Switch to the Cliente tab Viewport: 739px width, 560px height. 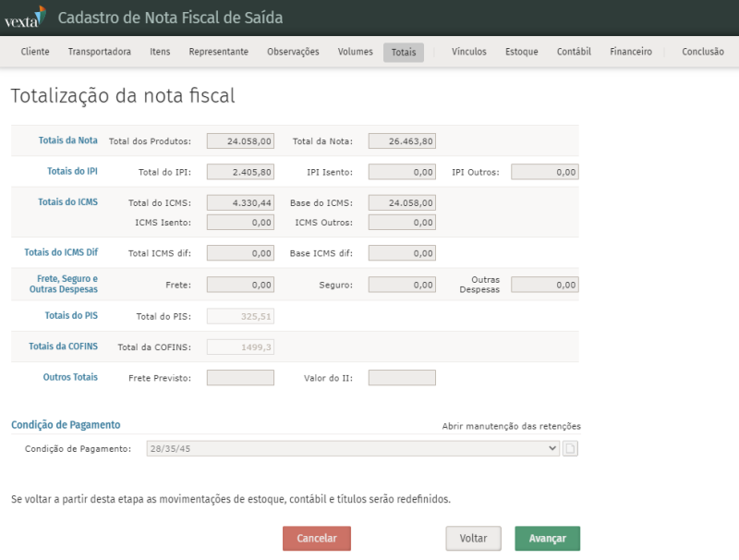35,52
